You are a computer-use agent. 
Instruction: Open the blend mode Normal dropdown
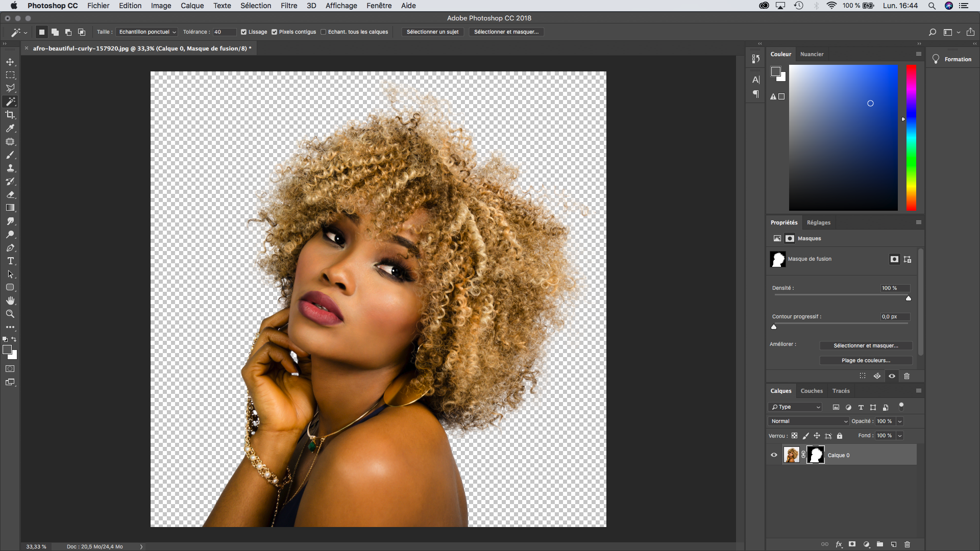tap(808, 421)
